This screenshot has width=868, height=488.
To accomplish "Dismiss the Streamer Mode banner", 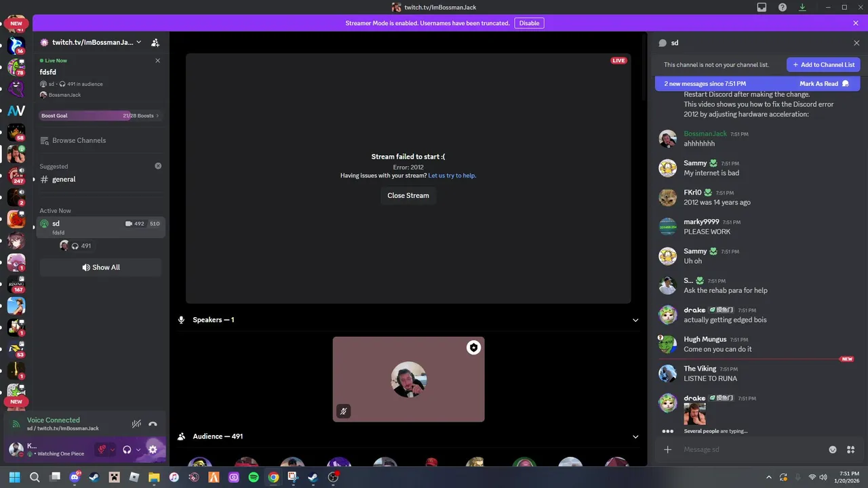I will tap(856, 23).
